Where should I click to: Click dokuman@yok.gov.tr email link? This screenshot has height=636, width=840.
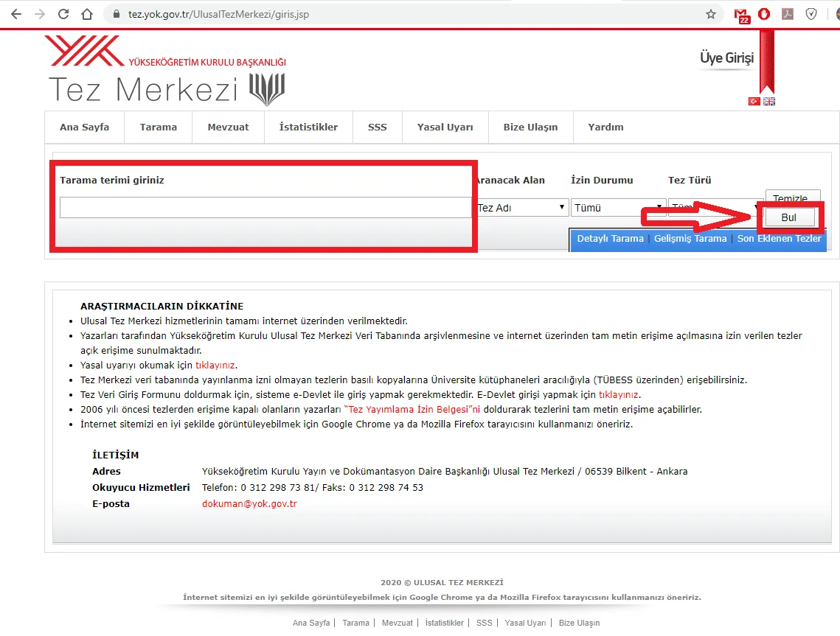[249, 504]
